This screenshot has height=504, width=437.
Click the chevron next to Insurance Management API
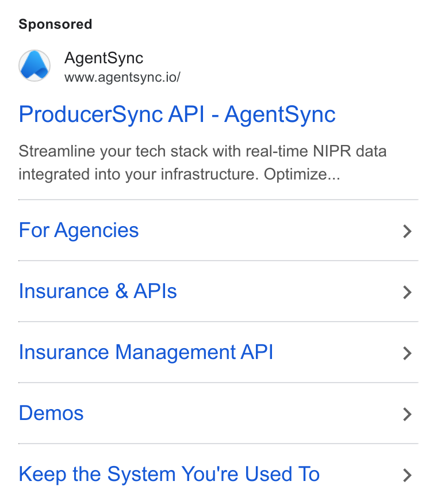point(407,353)
